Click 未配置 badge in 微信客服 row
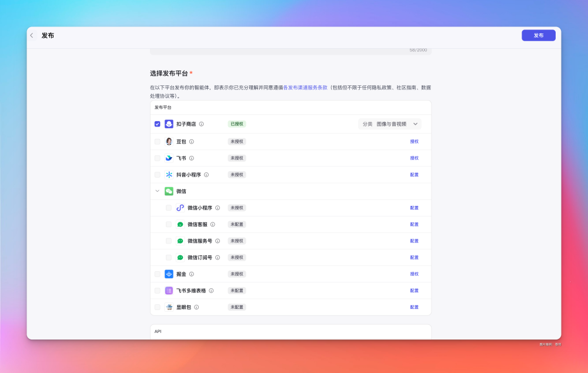The width and height of the screenshot is (588, 373). point(236,224)
